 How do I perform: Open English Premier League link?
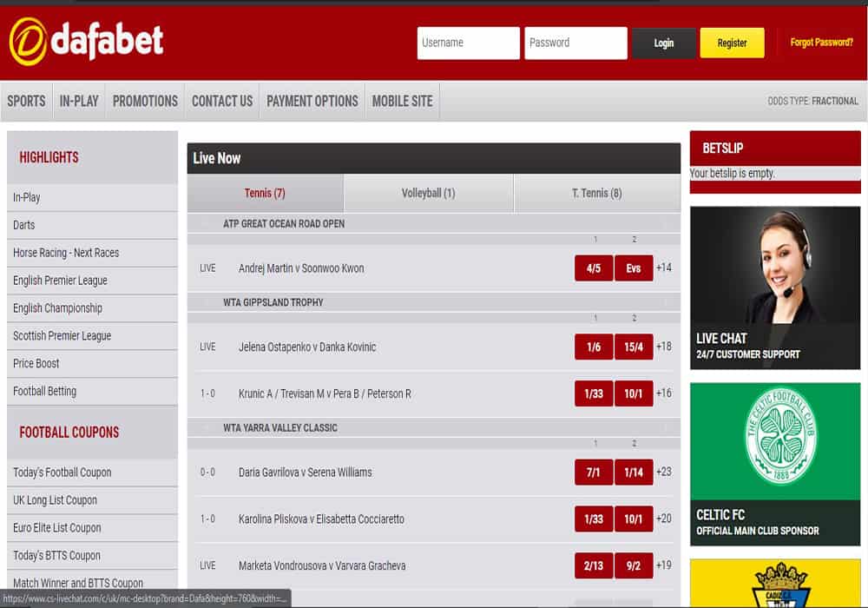point(93,281)
